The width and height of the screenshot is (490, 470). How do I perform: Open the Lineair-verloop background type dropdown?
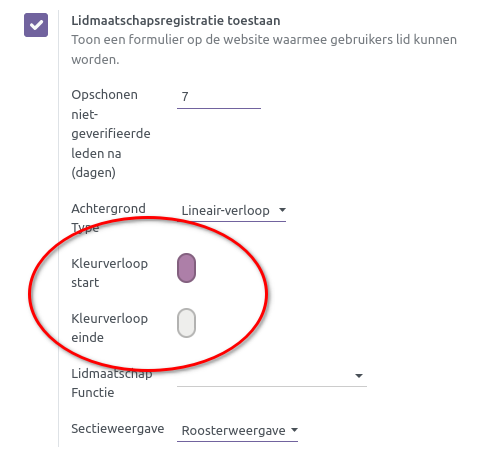[231, 211]
